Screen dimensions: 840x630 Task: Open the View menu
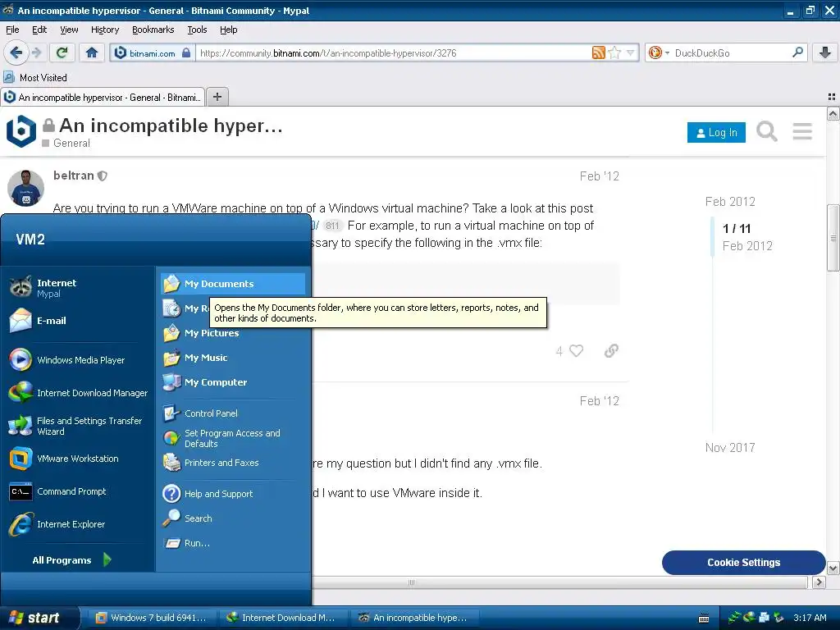69,30
